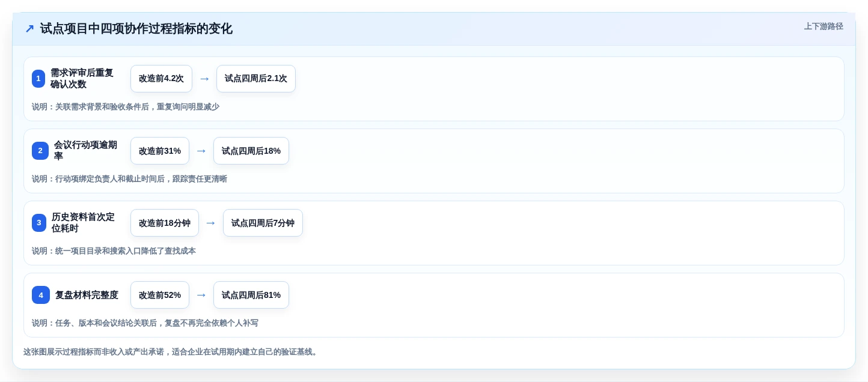Click the 改造前18分钟 chip

165,223
